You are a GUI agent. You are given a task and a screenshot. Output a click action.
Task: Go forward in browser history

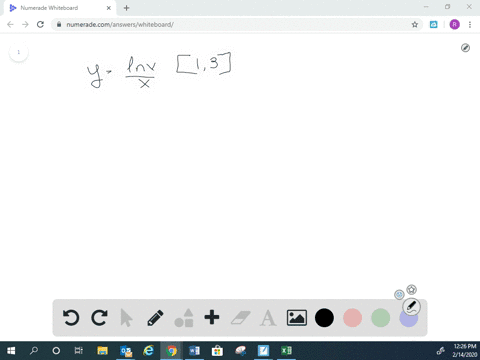coord(25,24)
